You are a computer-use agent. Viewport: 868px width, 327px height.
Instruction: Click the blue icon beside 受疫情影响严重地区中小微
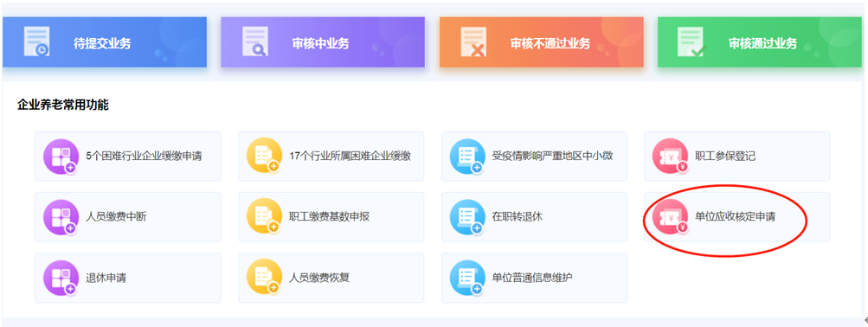466,156
